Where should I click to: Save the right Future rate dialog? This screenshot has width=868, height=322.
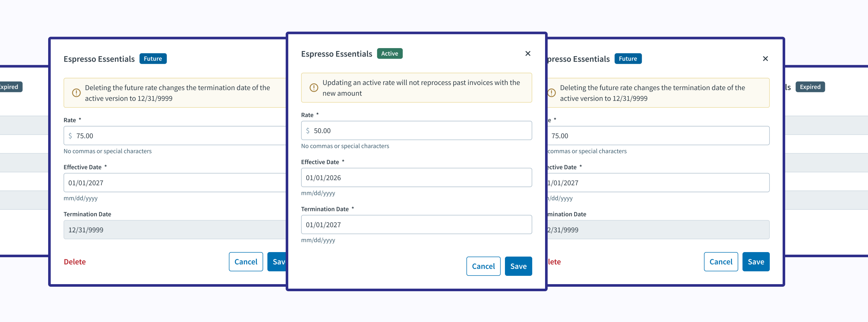click(756, 262)
